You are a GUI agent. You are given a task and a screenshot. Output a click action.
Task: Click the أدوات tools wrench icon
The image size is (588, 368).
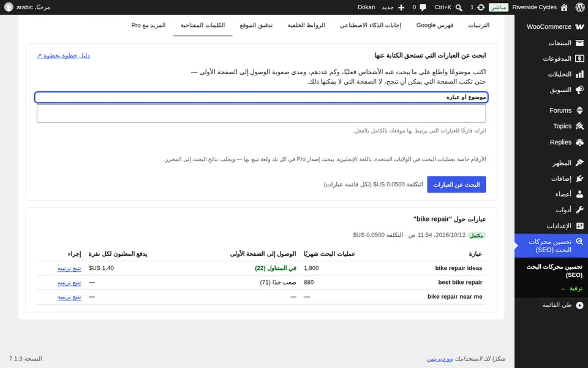tap(579, 210)
